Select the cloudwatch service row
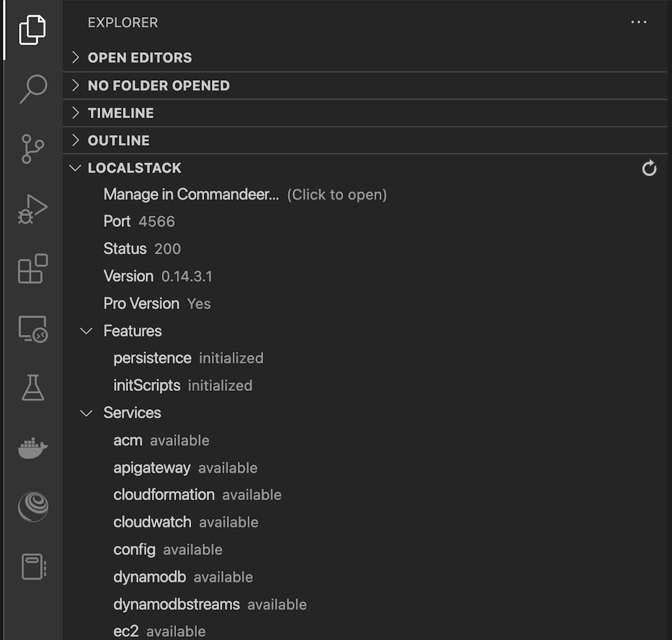Image resolution: width=672 pixels, height=640 pixels. [x=365, y=522]
